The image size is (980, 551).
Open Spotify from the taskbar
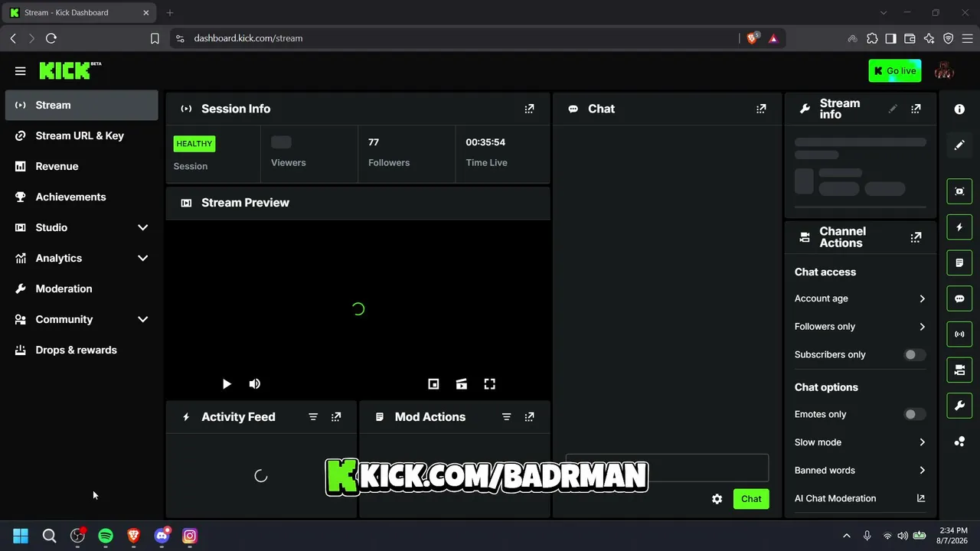106,536
